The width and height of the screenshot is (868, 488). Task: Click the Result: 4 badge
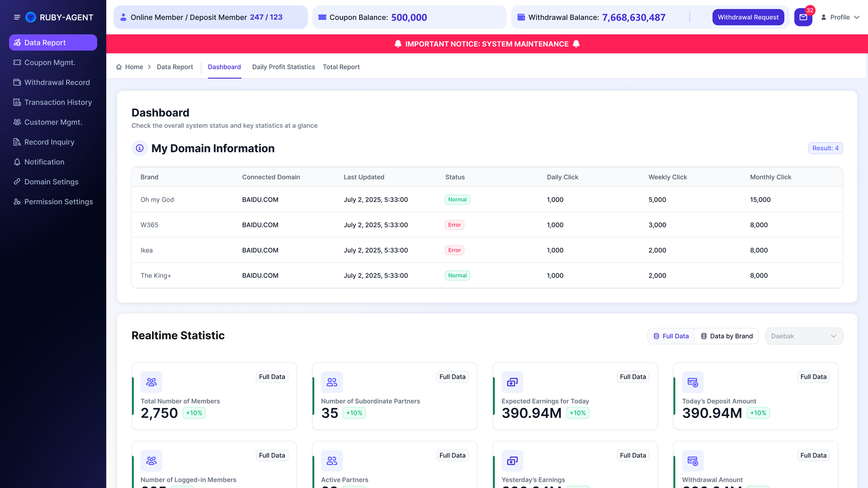(825, 148)
